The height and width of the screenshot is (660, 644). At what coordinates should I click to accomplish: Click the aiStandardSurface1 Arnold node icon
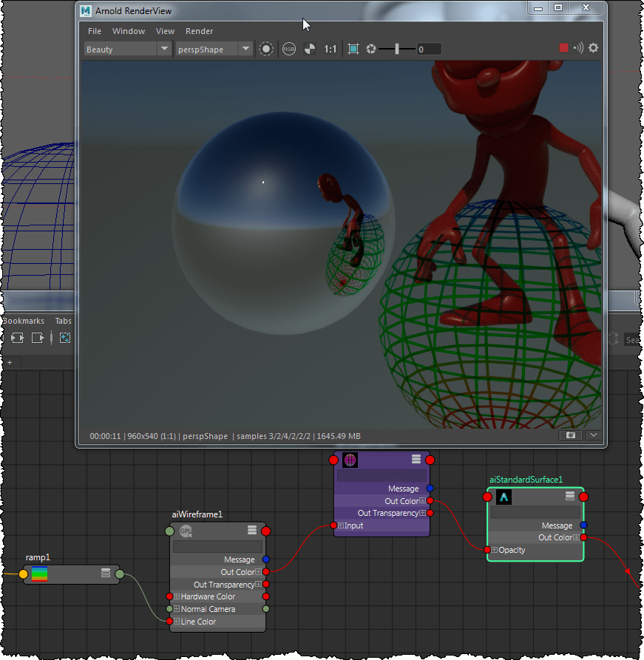(x=504, y=497)
